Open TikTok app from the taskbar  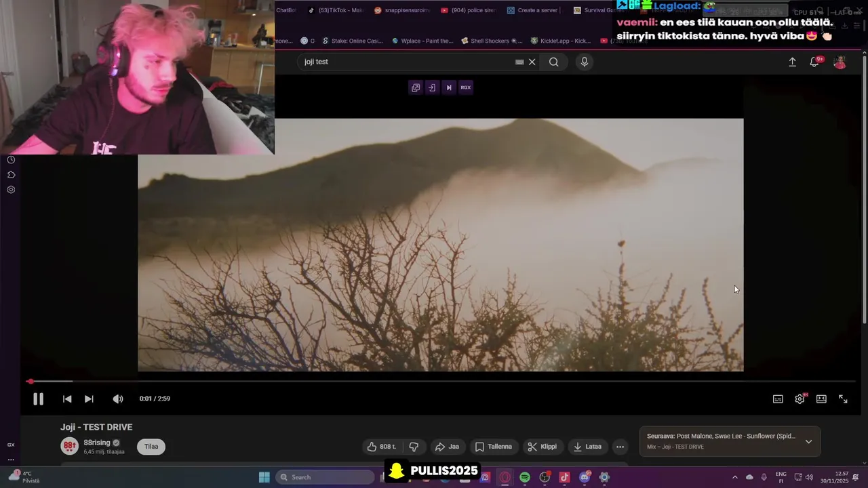(x=564, y=477)
